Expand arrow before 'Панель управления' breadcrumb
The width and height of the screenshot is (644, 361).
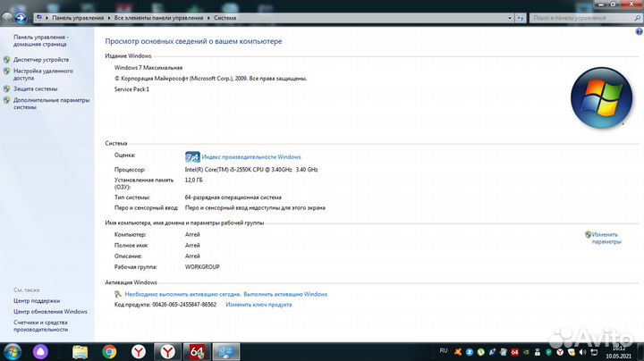pos(47,18)
